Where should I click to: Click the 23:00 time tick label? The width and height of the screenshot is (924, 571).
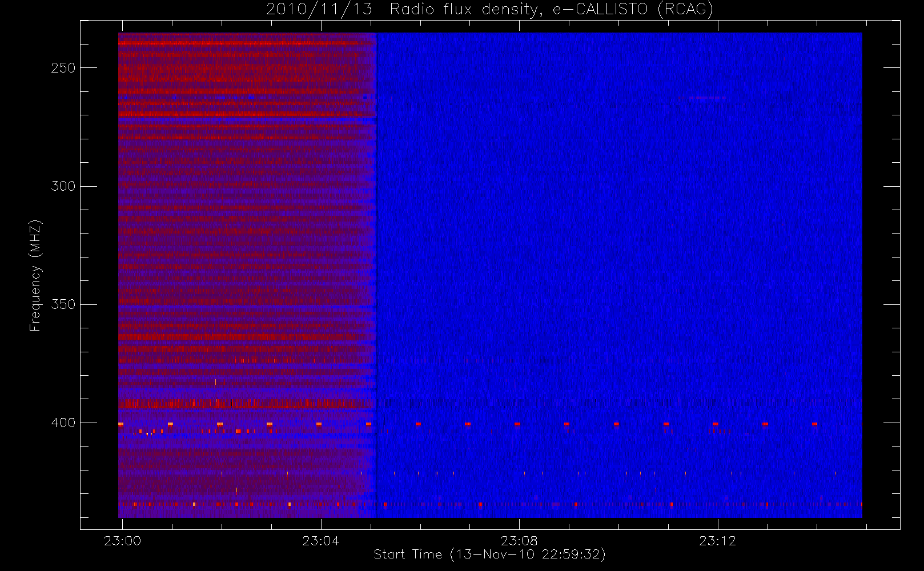[x=122, y=541]
